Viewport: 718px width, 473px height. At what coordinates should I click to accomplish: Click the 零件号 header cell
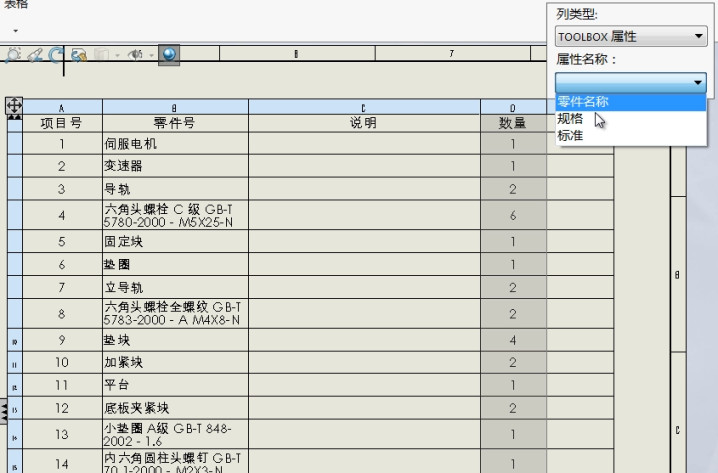(x=175, y=123)
